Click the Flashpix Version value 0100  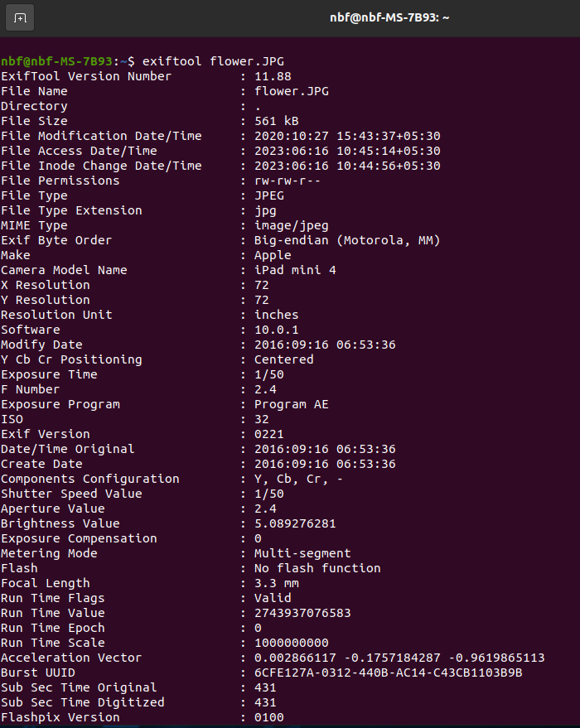tap(268, 717)
